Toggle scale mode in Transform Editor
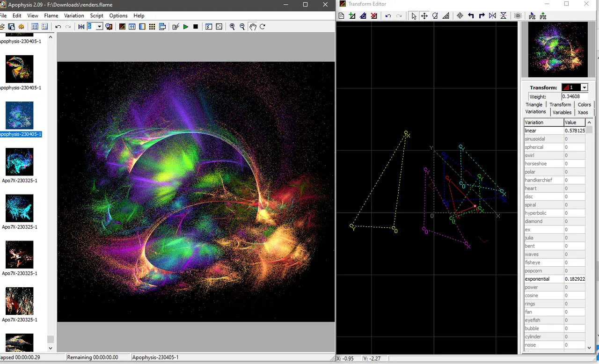The width and height of the screenshot is (599, 364). coord(446,16)
